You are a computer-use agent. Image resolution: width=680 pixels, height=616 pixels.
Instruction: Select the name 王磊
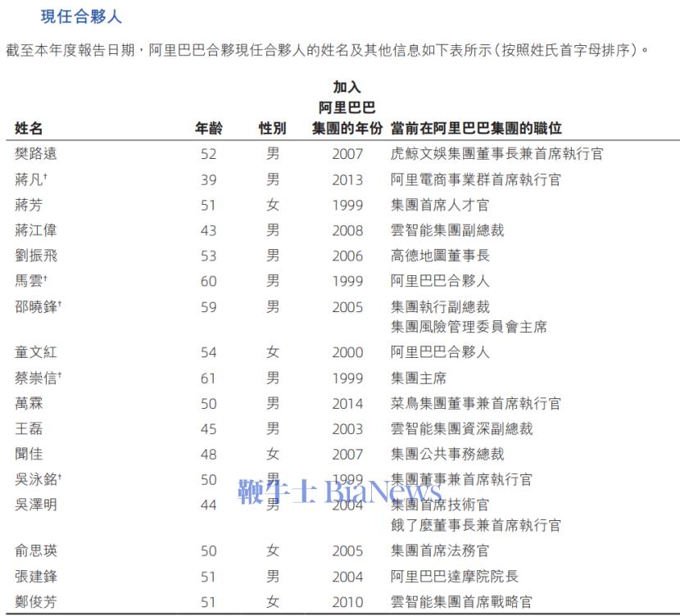29,428
